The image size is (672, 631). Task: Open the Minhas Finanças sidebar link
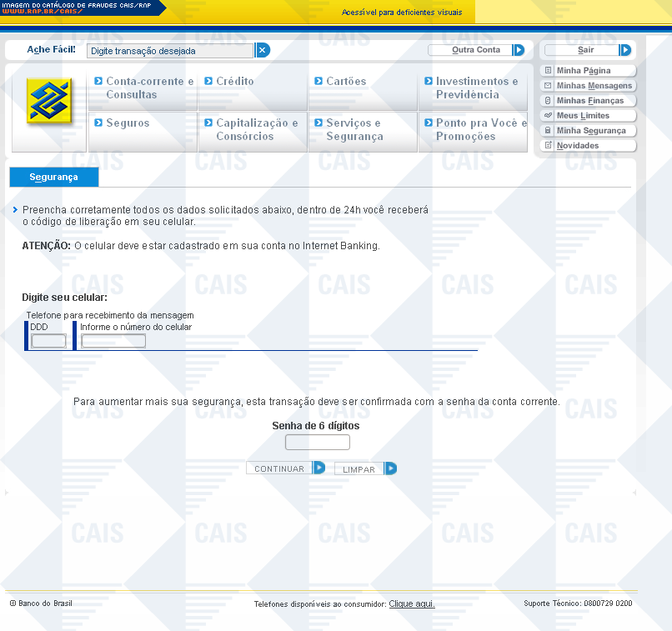(x=589, y=101)
